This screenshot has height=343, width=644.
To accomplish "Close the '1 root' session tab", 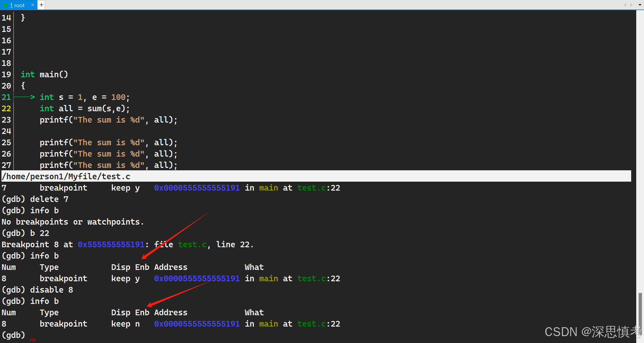I will click(32, 5).
